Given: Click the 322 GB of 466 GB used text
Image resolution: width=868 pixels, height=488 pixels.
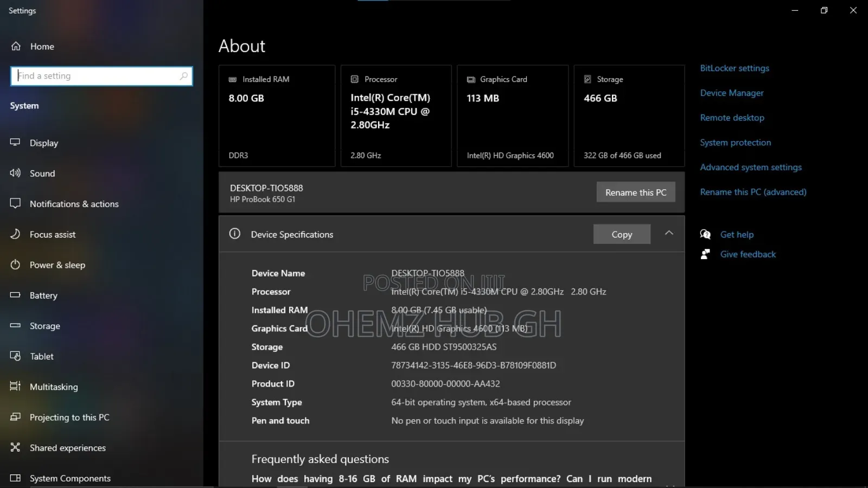Looking at the screenshot, I should (622, 156).
